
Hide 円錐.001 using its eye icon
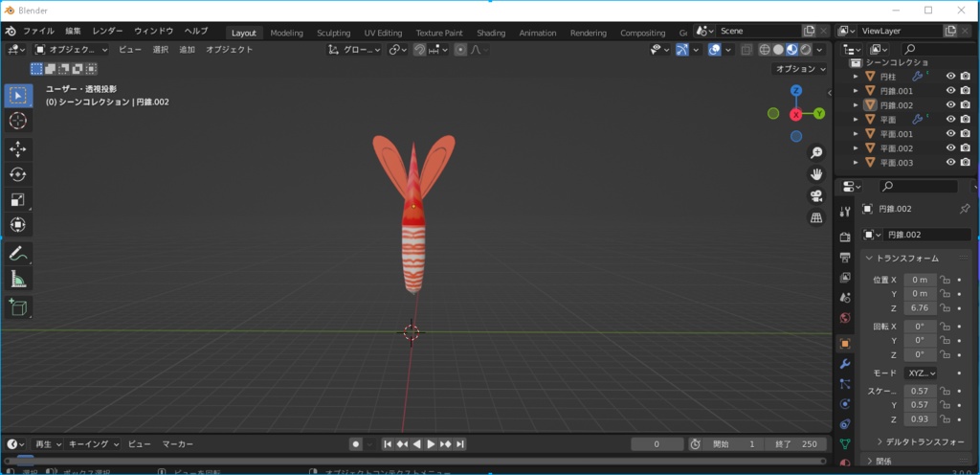951,91
